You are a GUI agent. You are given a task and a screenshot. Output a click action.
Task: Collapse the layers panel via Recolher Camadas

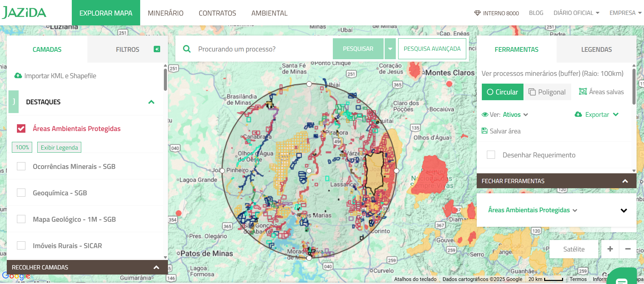point(87,267)
